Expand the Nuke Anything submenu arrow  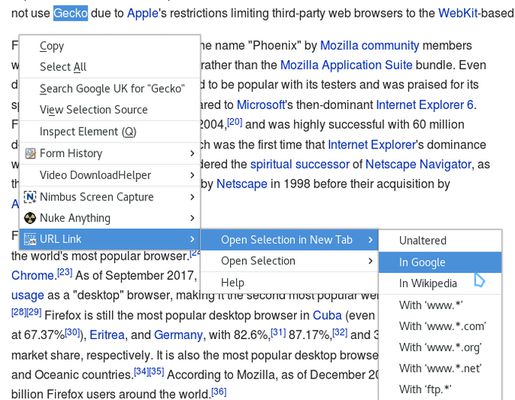[x=192, y=218]
